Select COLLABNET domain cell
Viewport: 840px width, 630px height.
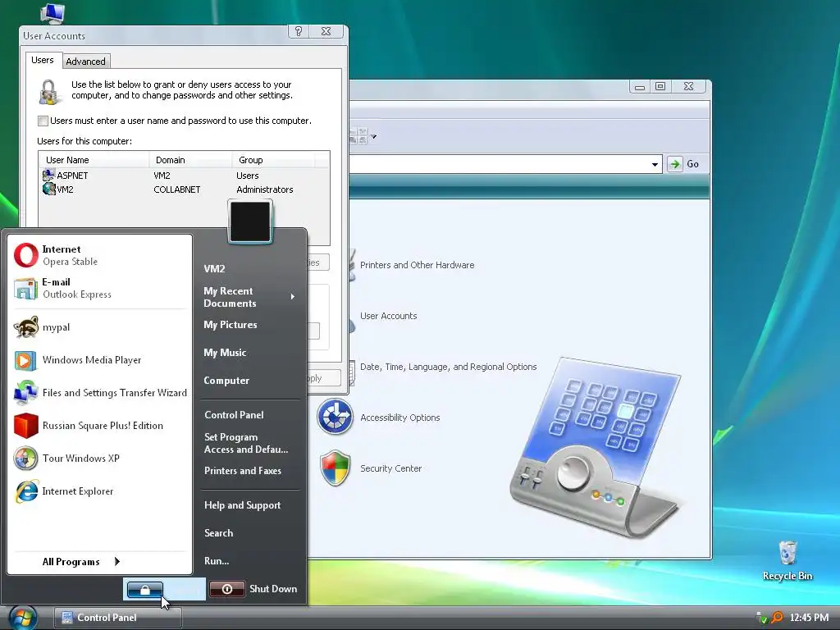(177, 189)
